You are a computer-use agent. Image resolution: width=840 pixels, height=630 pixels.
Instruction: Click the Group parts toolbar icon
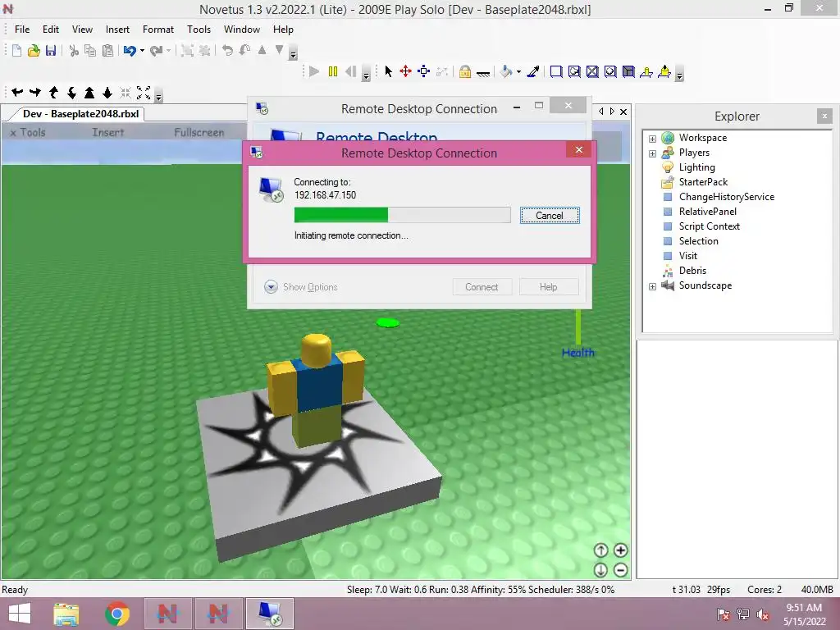pos(187,50)
